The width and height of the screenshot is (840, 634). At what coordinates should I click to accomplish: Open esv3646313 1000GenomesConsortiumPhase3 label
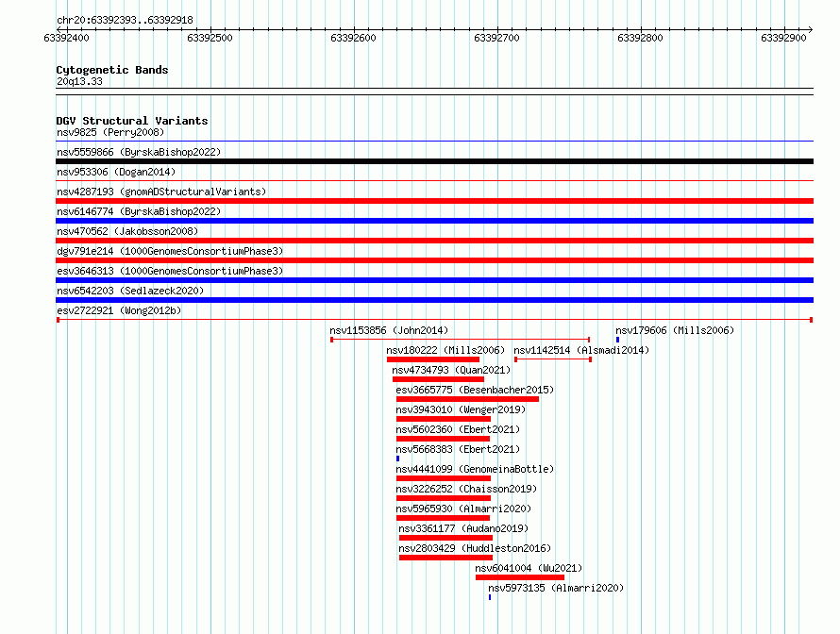coord(170,271)
